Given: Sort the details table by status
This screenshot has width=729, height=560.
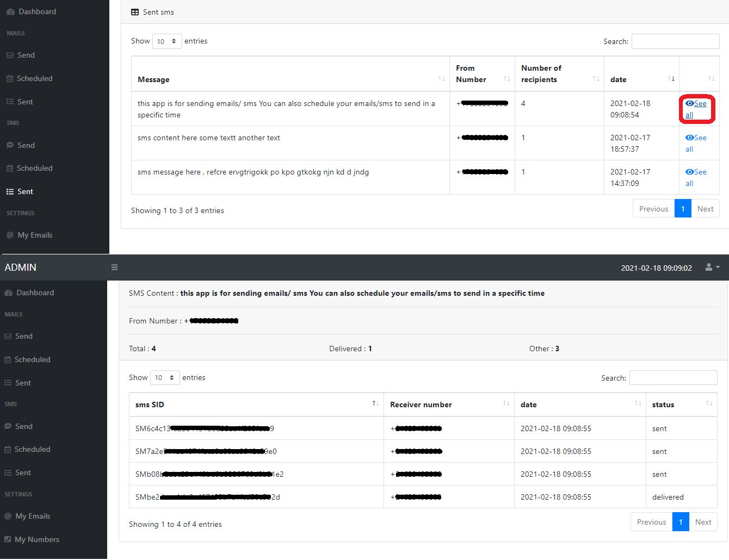Looking at the screenshot, I should coord(709,404).
